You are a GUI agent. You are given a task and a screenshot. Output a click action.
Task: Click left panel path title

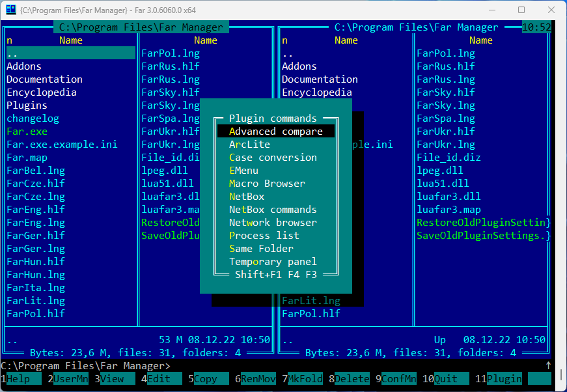(141, 27)
